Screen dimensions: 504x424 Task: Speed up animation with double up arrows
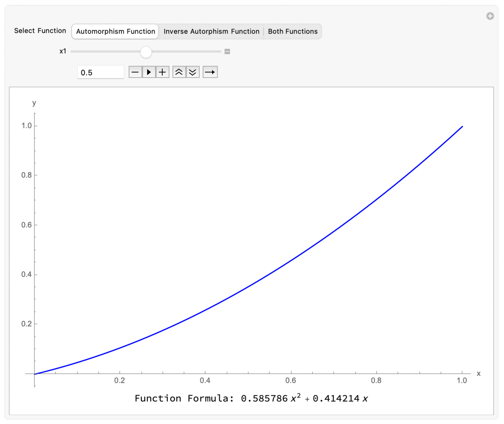coord(179,72)
